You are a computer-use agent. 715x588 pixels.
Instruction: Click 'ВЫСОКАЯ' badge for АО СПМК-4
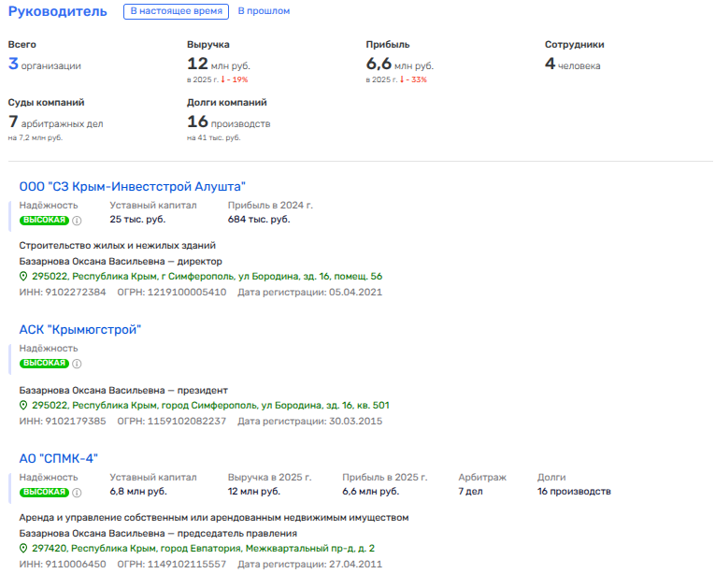click(x=44, y=492)
